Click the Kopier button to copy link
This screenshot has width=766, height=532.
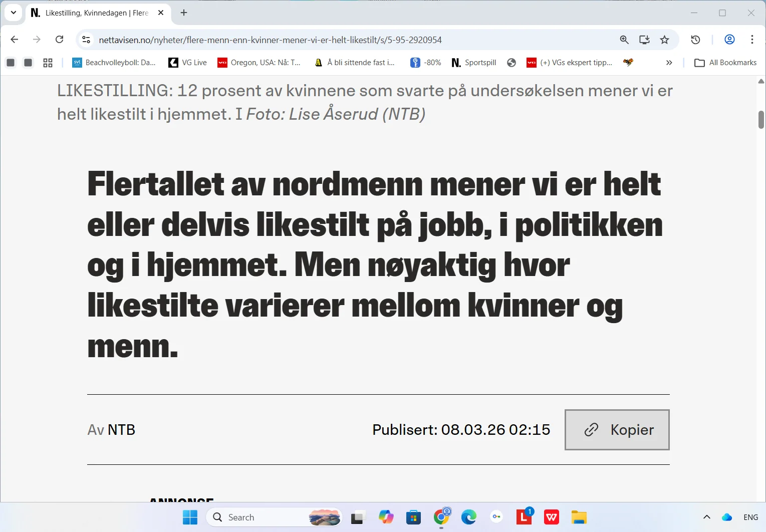(x=617, y=430)
